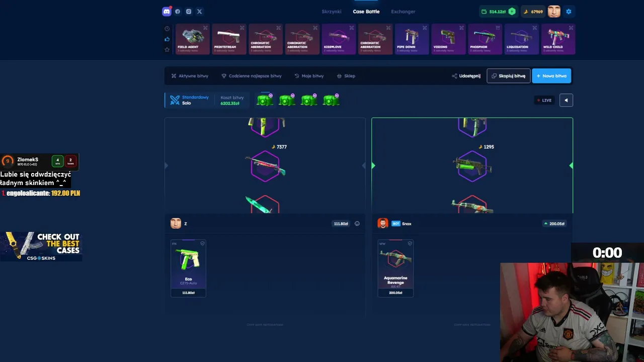Show best drops with thumbs-up icon
Screen dimensions: 644x362
pyautogui.click(x=167, y=39)
